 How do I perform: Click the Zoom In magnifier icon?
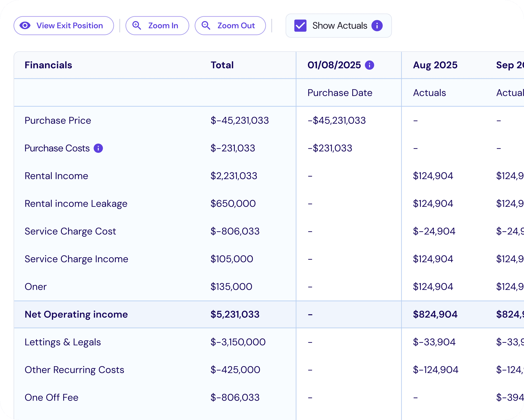click(x=137, y=26)
